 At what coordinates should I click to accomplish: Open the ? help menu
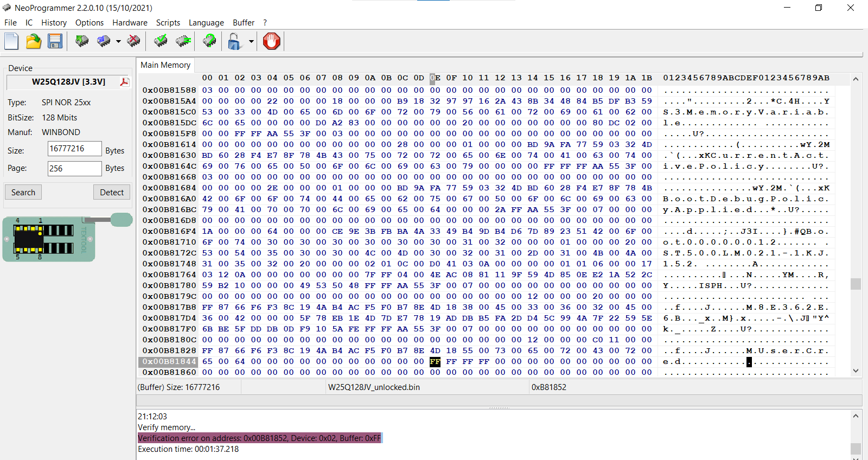265,23
